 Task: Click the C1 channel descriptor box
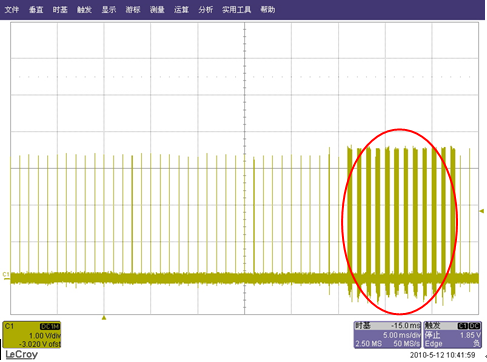click(32, 335)
